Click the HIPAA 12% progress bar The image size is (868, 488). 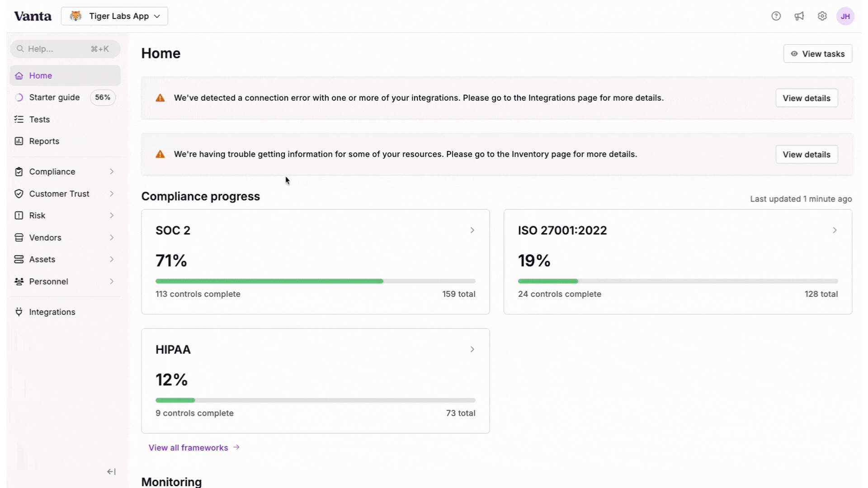click(x=316, y=400)
